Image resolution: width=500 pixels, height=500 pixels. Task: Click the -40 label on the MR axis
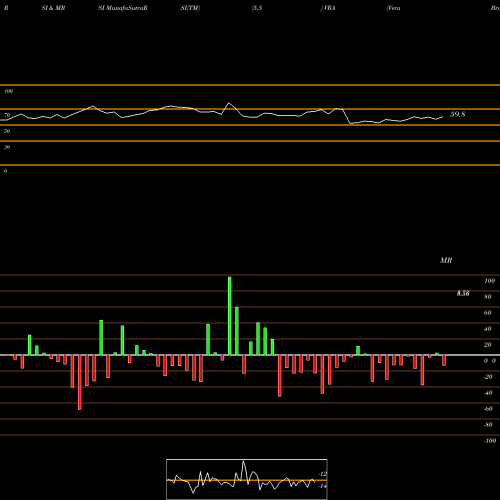[x=488, y=393]
